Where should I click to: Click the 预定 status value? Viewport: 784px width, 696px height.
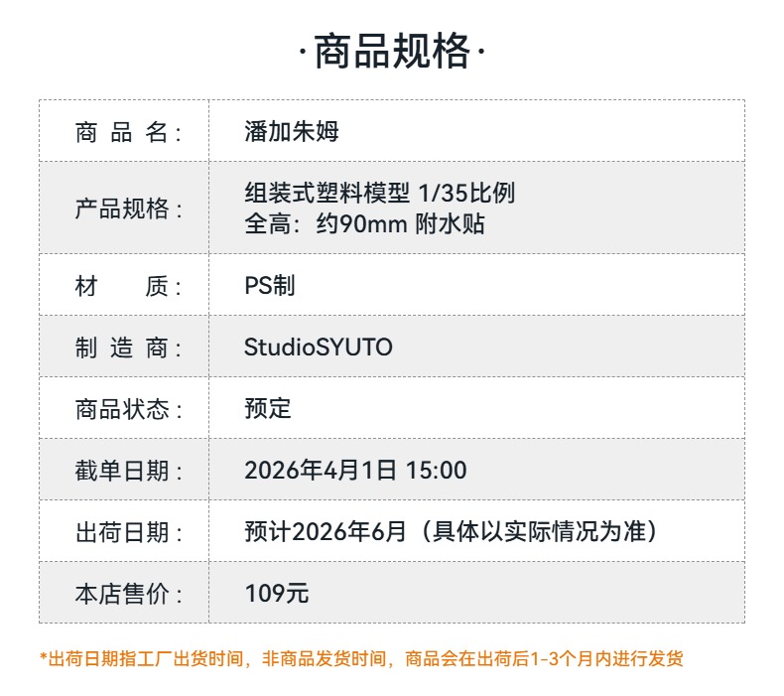pyautogui.click(x=268, y=409)
